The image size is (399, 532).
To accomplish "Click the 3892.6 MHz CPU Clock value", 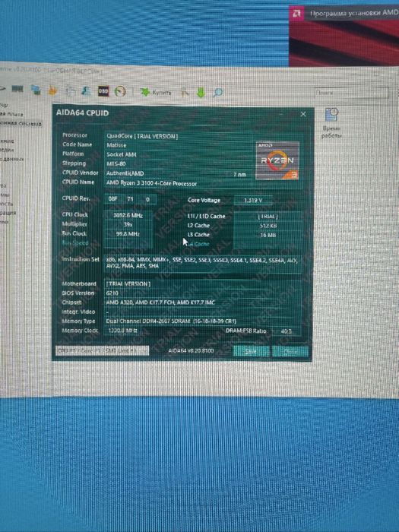I will 128,215.
